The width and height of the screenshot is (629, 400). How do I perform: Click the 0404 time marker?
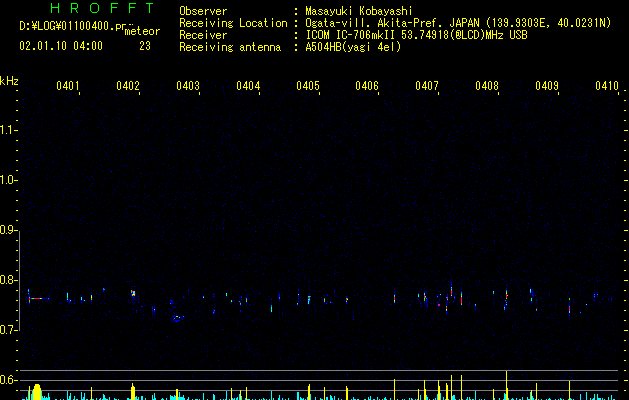pyautogui.click(x=248, y=85)
